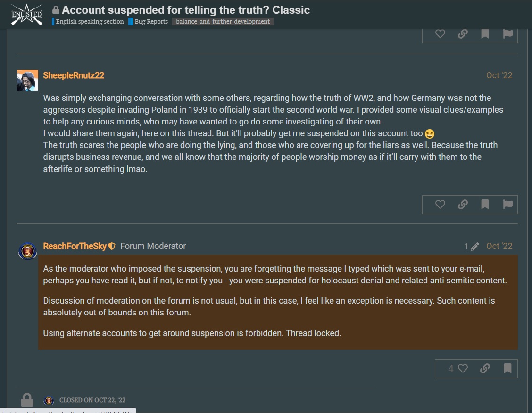Flag SheepleRnutz22's post

pos(507,205)
